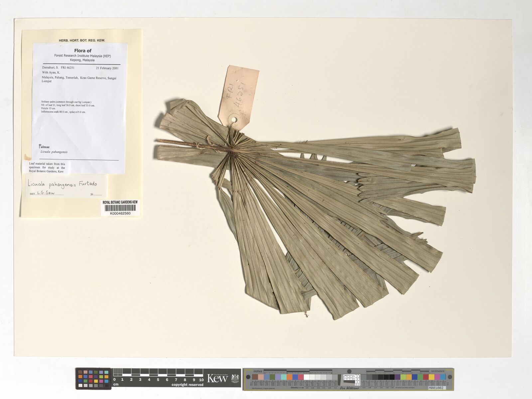The height and width of the screenshot is (399, 532).
Task: Click the small color checker grid at bottom left
Action: pyautogui.click(x=93, y=378)
